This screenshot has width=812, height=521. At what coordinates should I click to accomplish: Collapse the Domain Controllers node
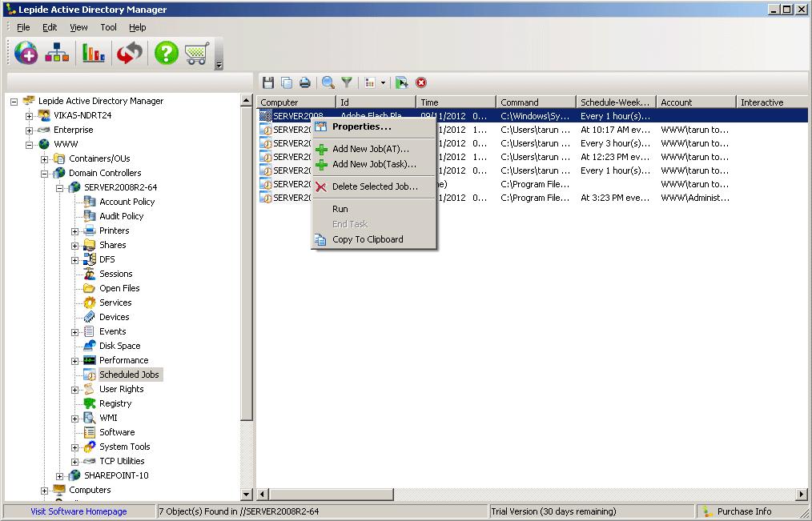pos(45,174)
